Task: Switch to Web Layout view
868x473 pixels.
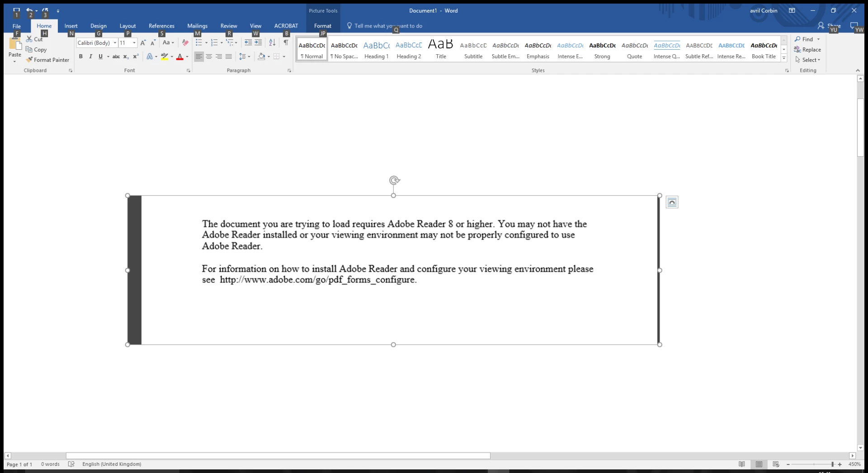Action: coord(776,464)
